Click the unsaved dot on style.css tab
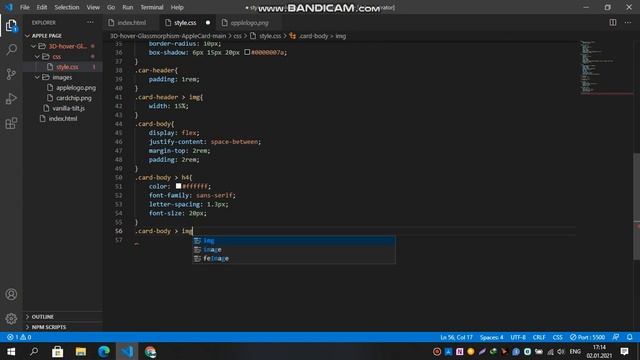The height and width of the screenshot is (360, 640). (x=208, y=23)
